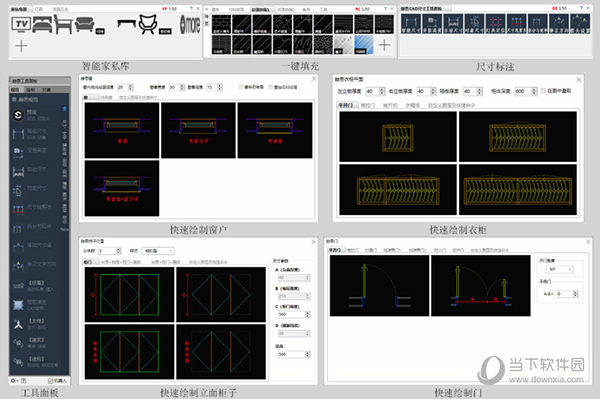Click blue up arrow in tool panel side strip
Viewport: 600px width, 399px height.
pyautogui.click(x=64, y=109)
